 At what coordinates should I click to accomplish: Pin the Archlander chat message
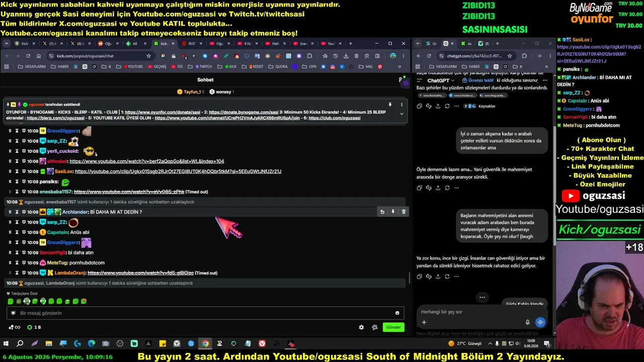click(393, 212)
